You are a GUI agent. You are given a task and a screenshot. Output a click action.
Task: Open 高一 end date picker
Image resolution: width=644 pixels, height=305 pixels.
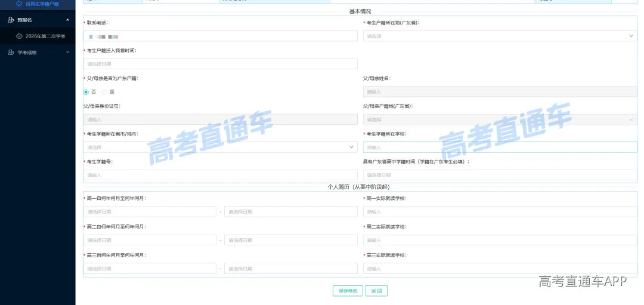pos(291,212)
